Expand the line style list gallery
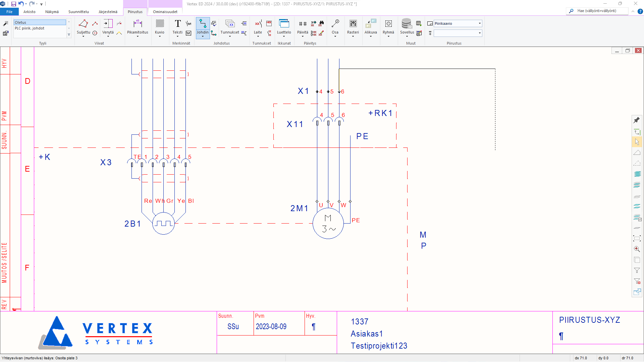The height and width of the screenshot is (362, 644). pos(69,35)
